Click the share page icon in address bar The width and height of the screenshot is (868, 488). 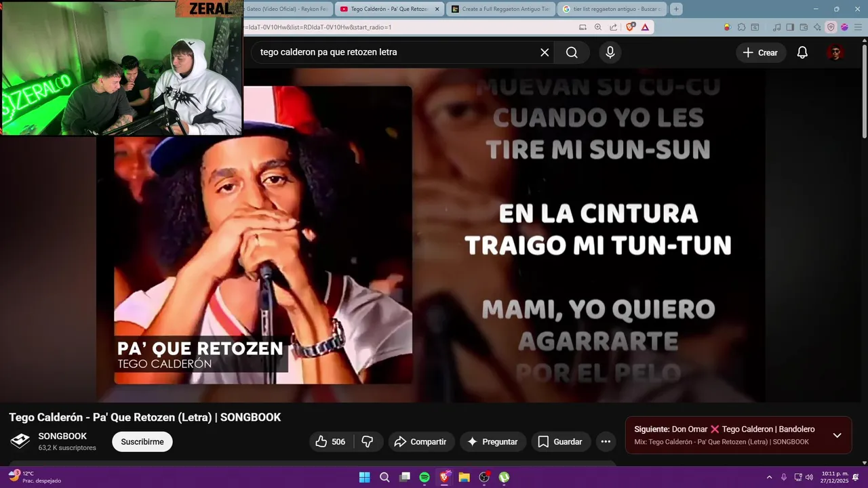(614, 27)
